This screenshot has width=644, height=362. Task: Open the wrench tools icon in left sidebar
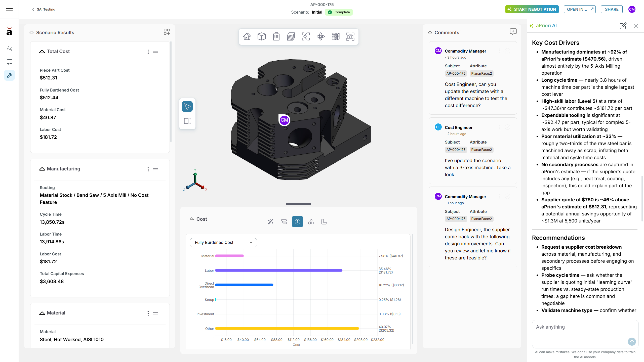pyautogui.click(x=9, y=75)
